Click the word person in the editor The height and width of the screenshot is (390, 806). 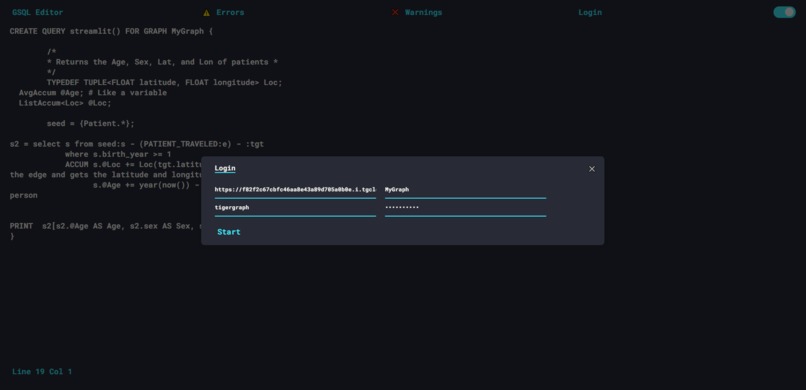coord(24,196)
